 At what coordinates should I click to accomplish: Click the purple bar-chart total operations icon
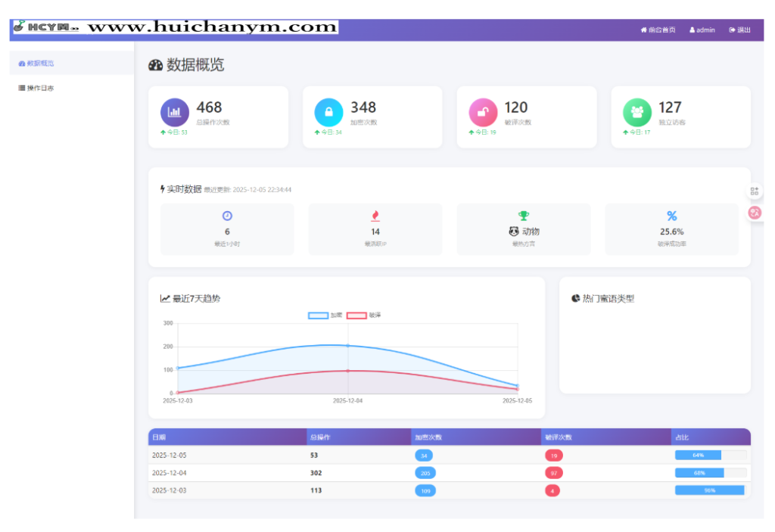tap(175, 112)
